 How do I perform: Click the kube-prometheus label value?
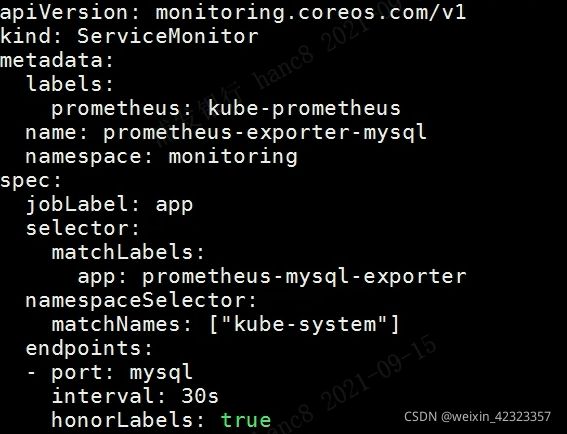[304, 108]
